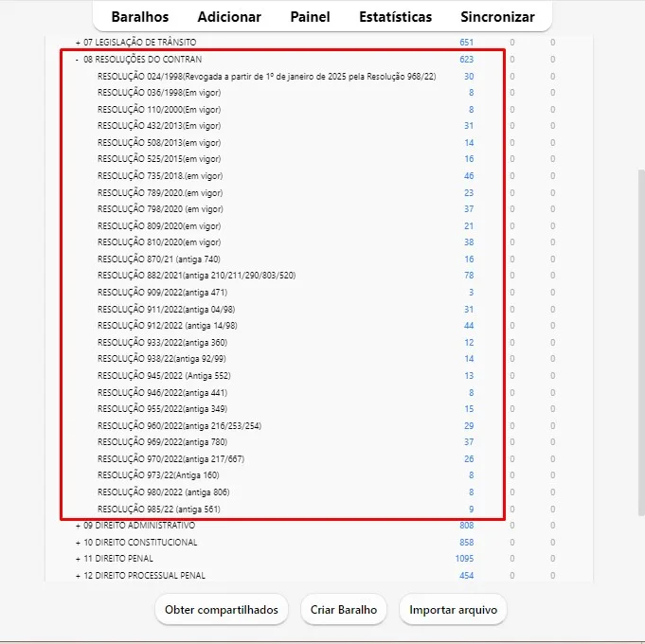Select RESOLUÇÃO 798/2020 (em vigor) subdeck
645x644 pixels.
pos(160,209)
